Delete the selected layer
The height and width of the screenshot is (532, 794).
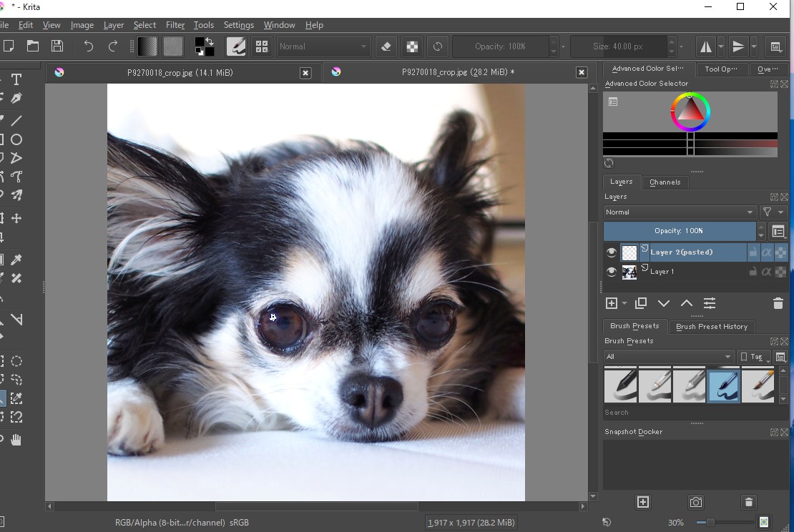(778, 303)
